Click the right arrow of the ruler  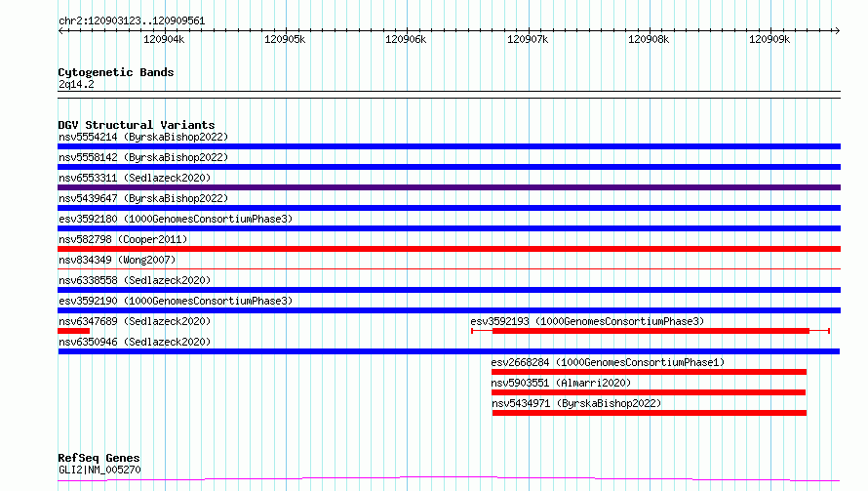(837, 30)
